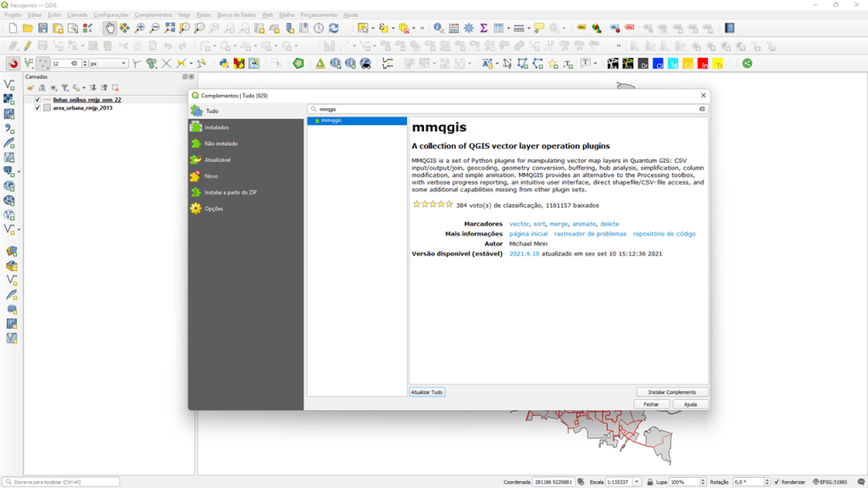Select the Pan Map hand tool
The height and width of the screenshot is (488, 868).
(110, 29)
